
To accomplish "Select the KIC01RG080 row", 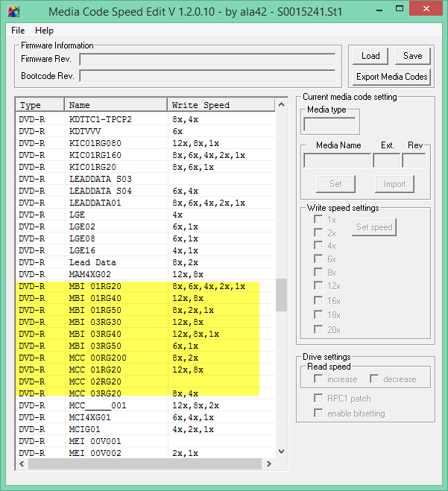I will click(145, 143).
